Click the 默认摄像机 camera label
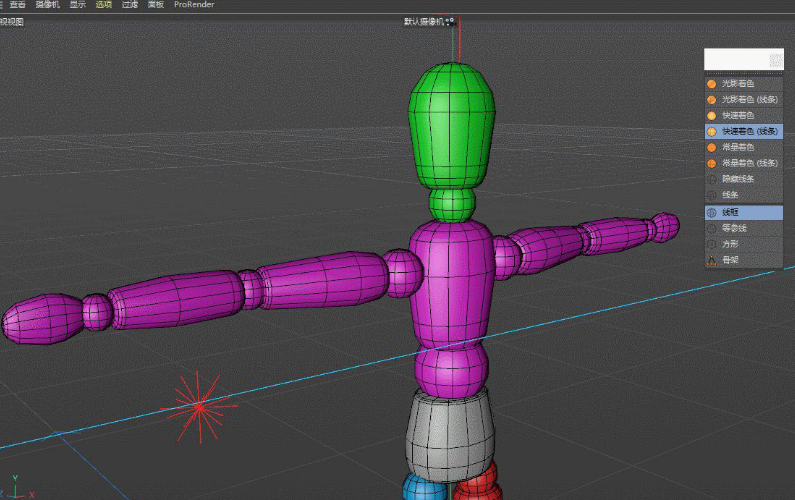The height and width of the screenshot is (500, 795). 423,21
